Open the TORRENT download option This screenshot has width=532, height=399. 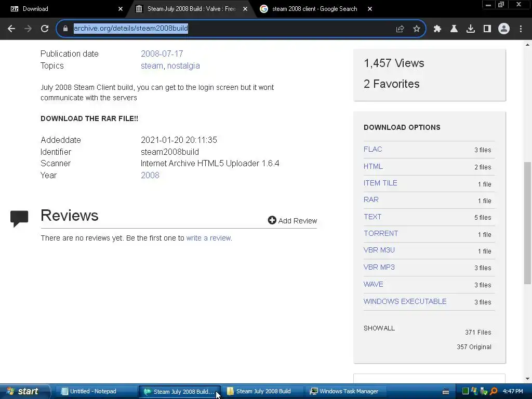[381, 233]
